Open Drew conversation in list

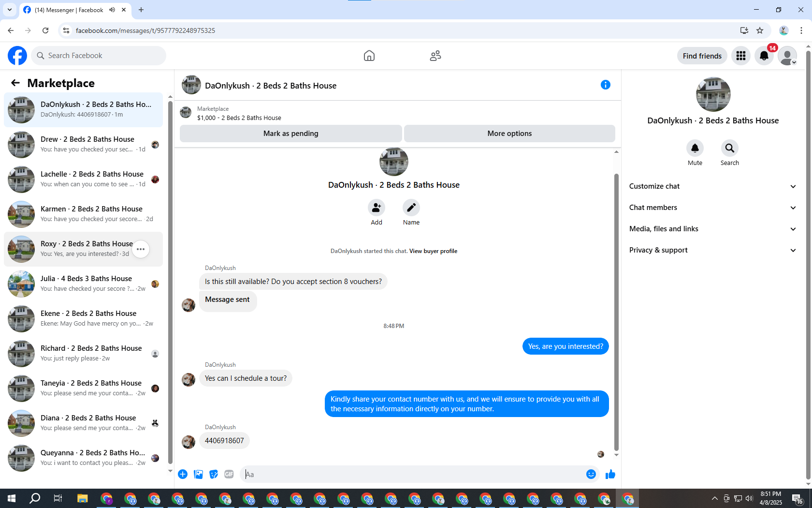pos(83,145)
